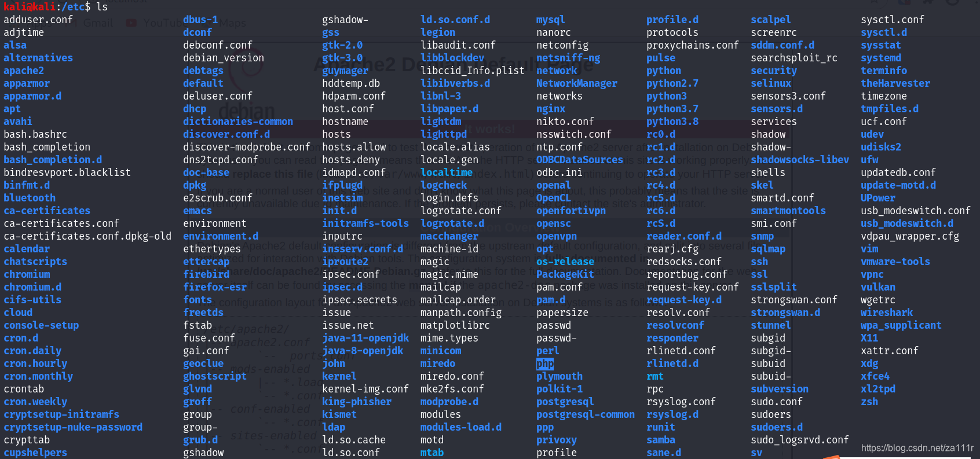The image size is (980, 459).
Task: Click the firefox-esr directory name
Action: 215,287
